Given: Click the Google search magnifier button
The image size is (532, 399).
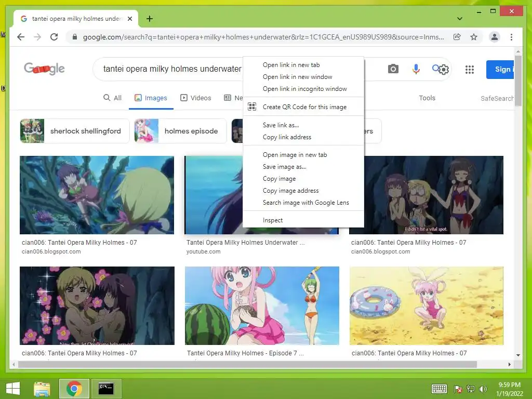Looking at the screenshot, I should click(x=436, y=68).
